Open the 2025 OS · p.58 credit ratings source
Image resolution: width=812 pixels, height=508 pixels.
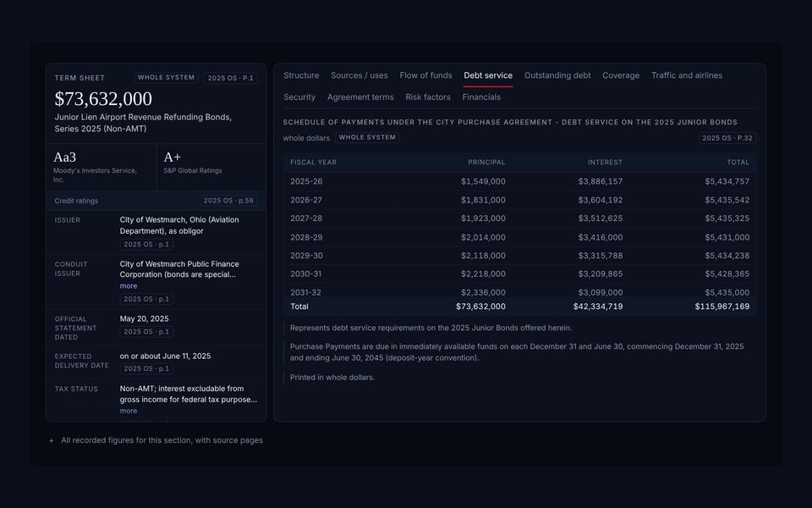228,201
